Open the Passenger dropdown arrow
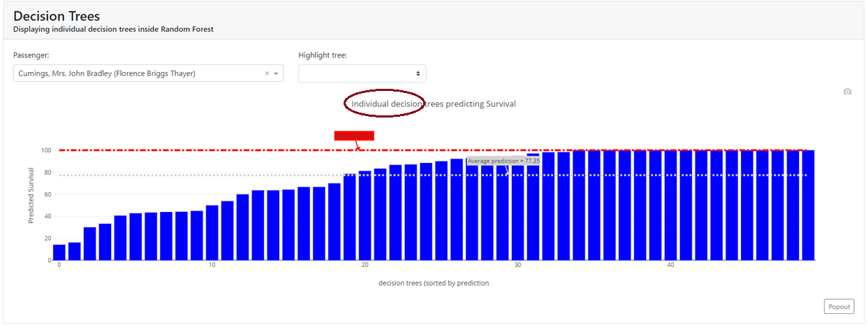Screen dimensions: 868x328 click(x=277, y=73)
